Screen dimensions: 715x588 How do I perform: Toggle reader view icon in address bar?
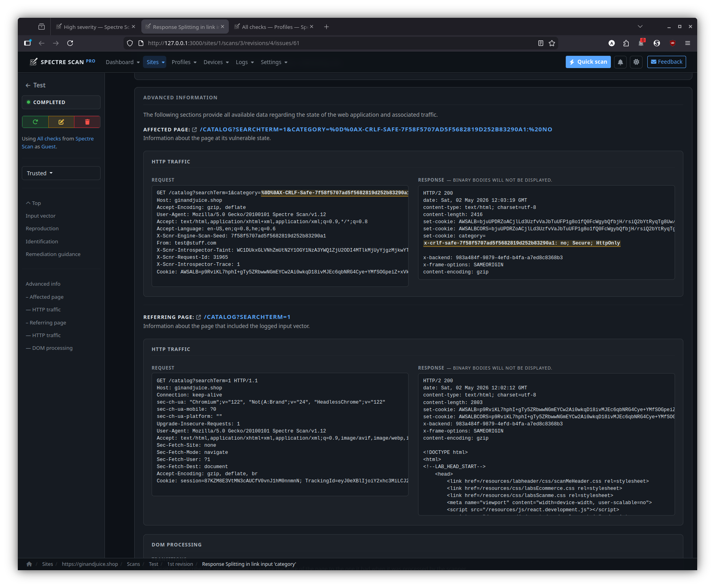coord(541,43)
